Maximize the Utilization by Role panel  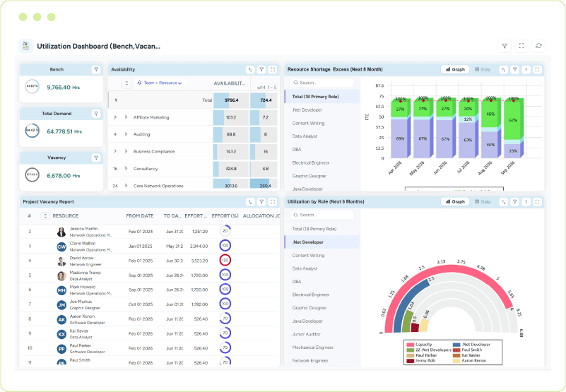tap(538, 202)
